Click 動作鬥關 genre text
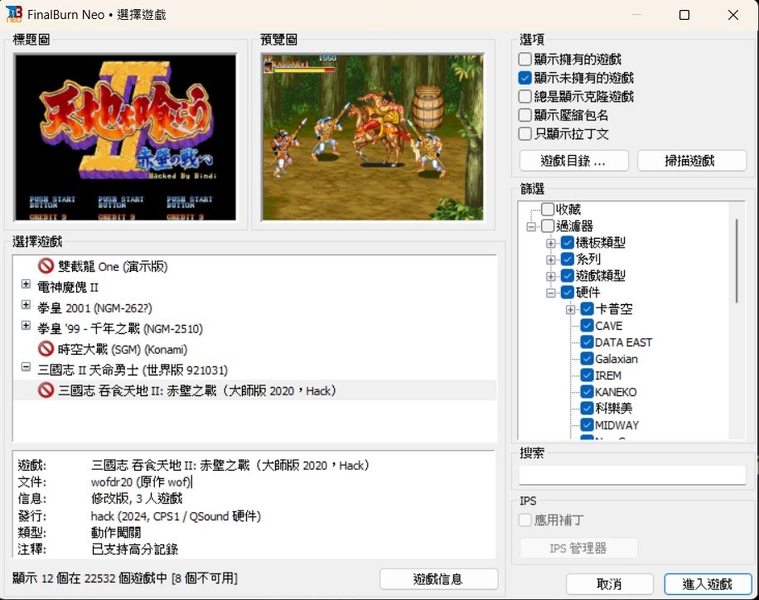The height and width of the screenshot is (600, 759). point(116,533)
